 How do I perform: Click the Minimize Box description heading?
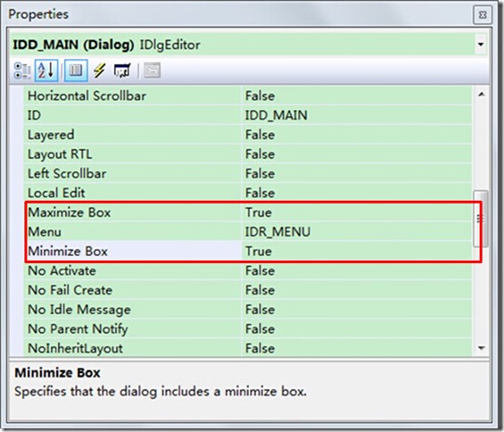coord(57,373)
